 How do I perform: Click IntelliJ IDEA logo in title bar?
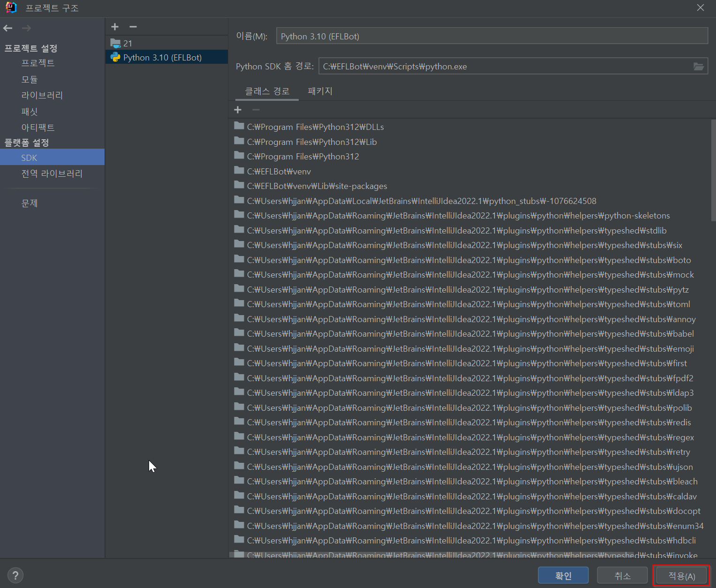[x=11, y=8]
